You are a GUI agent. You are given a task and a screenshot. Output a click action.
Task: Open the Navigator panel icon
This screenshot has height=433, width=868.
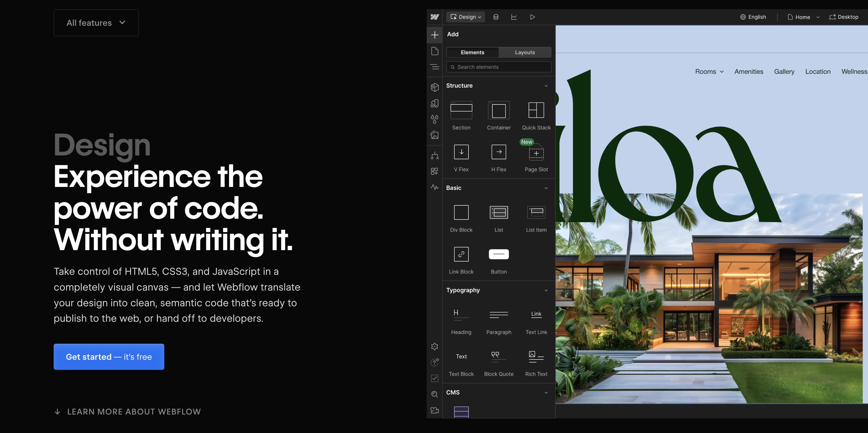pyautogui.click(x=435, y=67)
